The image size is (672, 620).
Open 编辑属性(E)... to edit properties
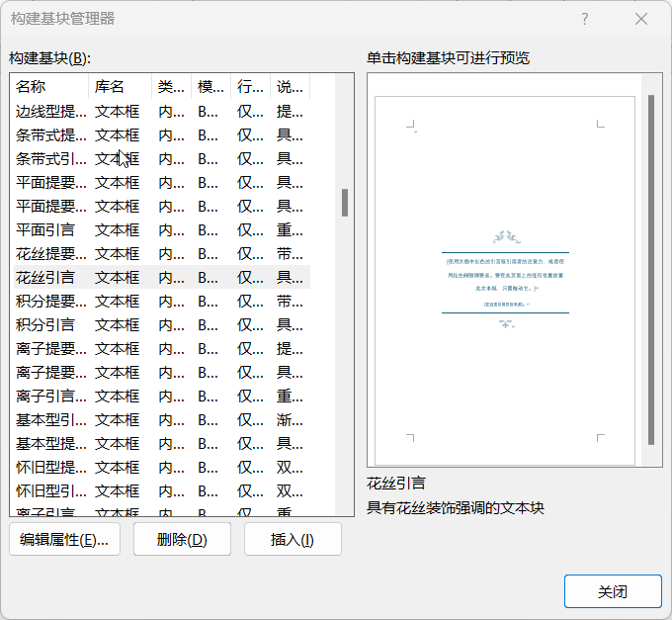[x=65, y=539]
